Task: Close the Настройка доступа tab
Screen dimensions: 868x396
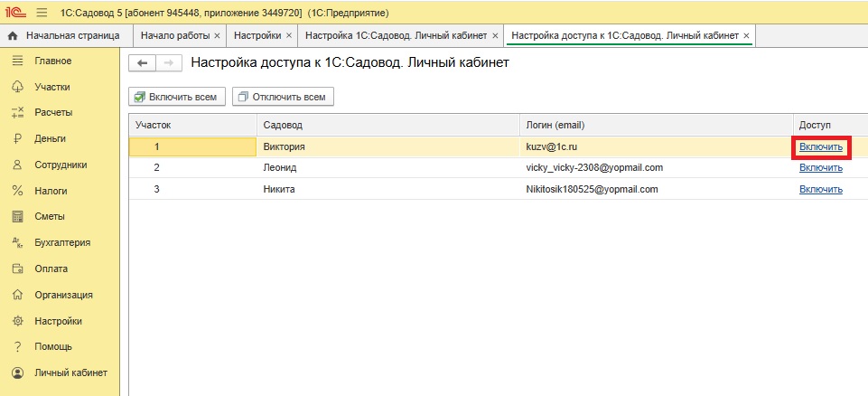Action: pos(746,35)
